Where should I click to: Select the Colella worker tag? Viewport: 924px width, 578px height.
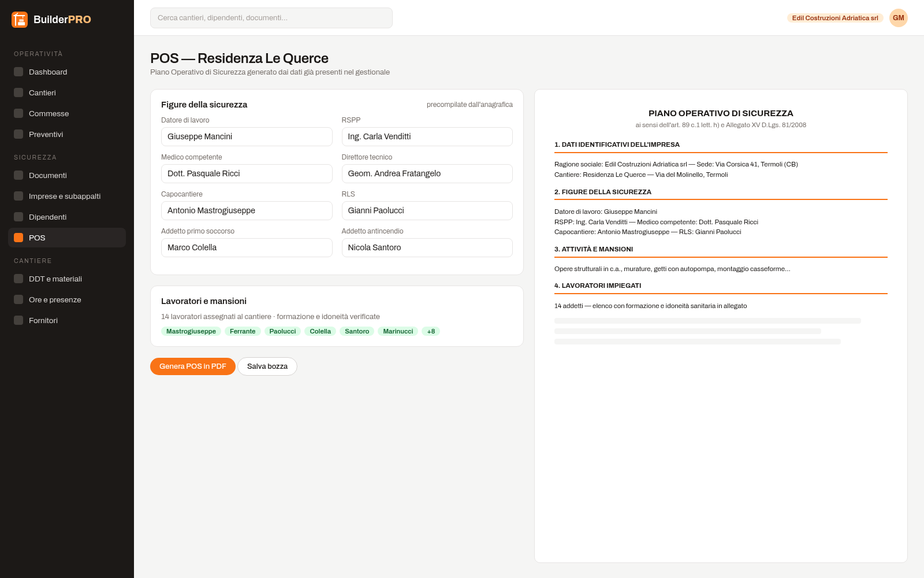click(321, 331)
